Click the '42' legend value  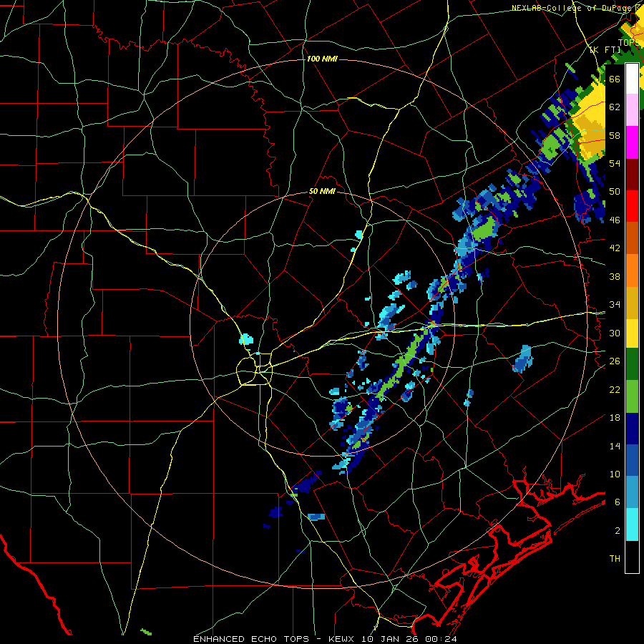click(x=615, y=248)
